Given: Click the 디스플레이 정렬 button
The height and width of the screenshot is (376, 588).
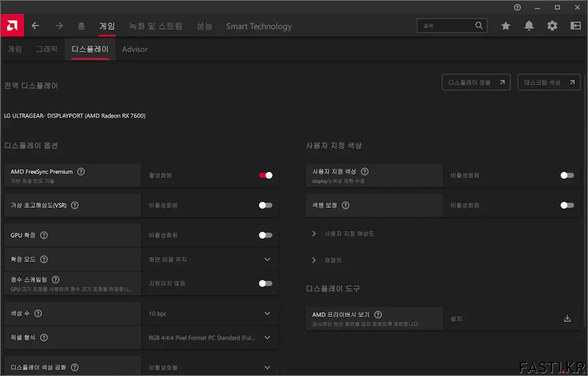Looking at the screenshot, I should (476, 82).
